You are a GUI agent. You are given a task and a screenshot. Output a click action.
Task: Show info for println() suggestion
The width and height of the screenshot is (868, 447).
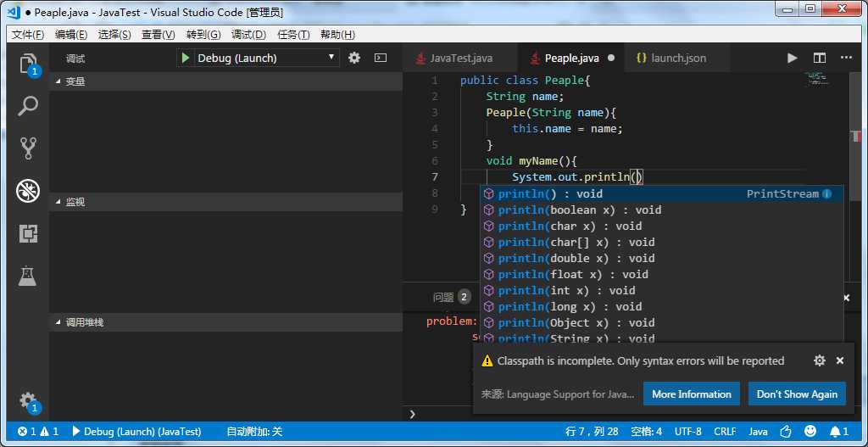tap(826, 194)
